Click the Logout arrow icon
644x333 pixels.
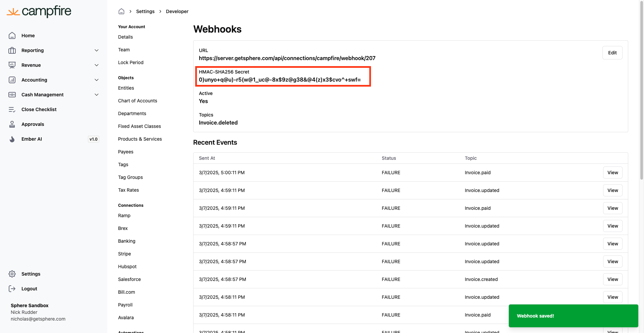pyautogui.click(x=12, y=289)
